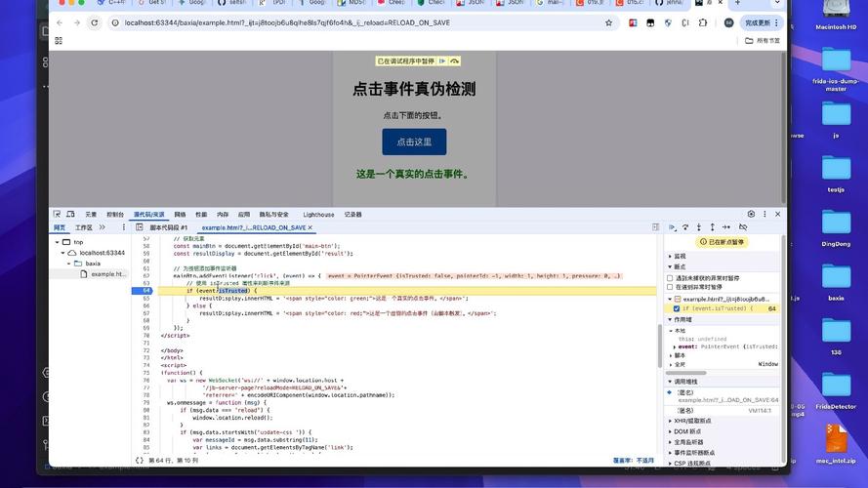Step out of current function
The width and height of the screenshot is (868, 488).
pos(712,227)
